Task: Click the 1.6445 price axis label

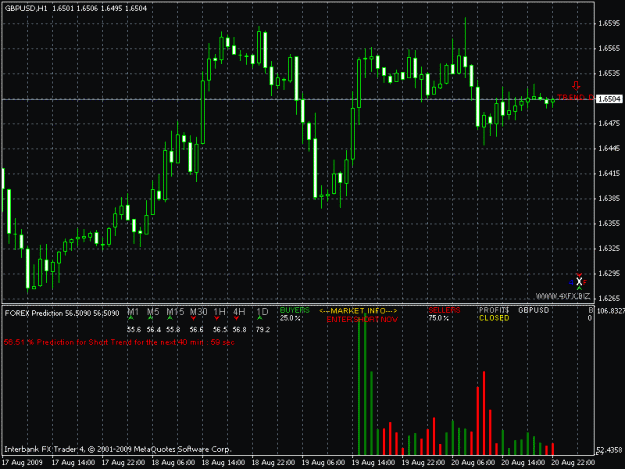Action: pyautogui.click(x=609, y=149)
